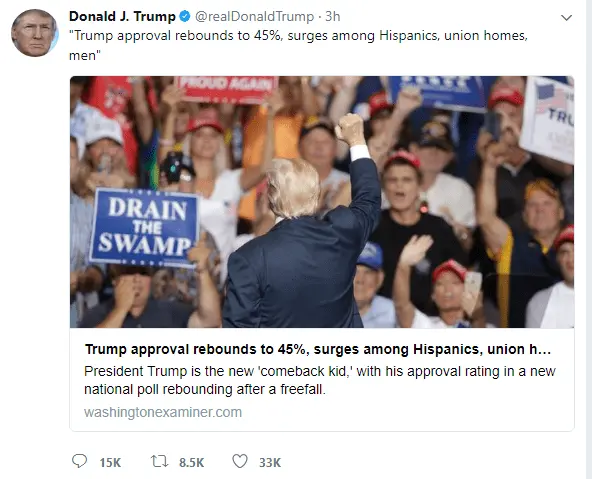Open the tweet's 3h timestamp permalink

pos(333,16)
